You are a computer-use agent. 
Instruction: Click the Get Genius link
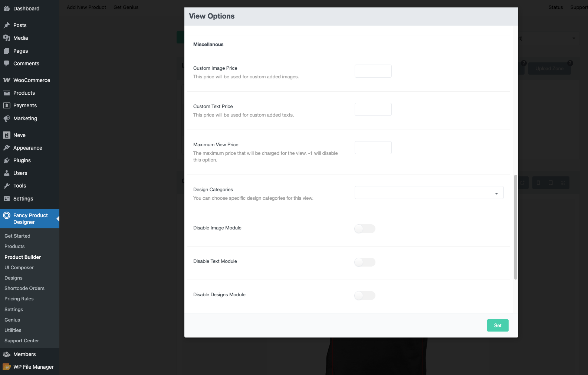(126, 7)
